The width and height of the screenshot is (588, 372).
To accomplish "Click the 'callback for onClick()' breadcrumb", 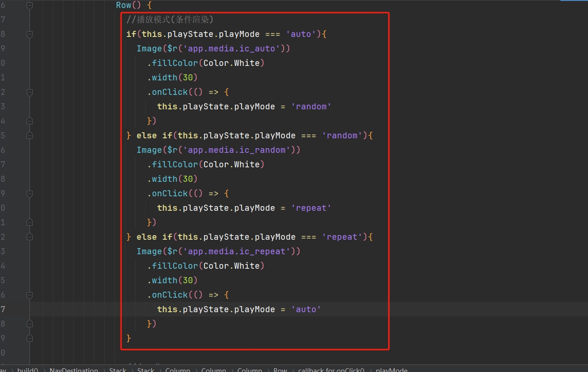I will [x=331, y=370].
